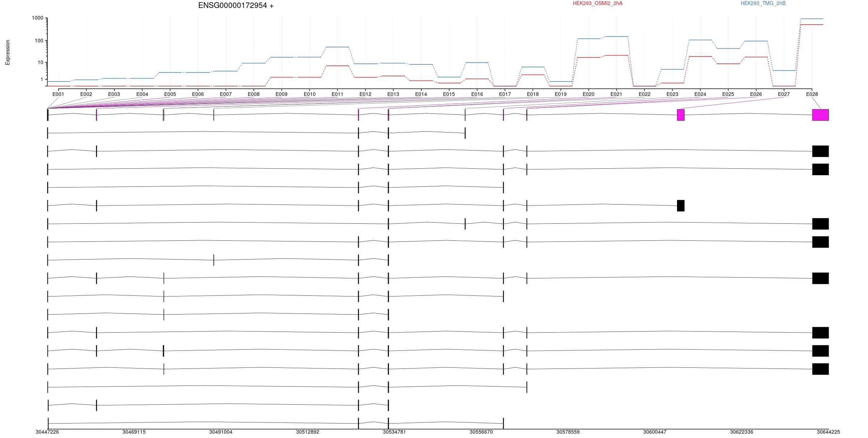Click exon label E002
The height and width of the screenshot is (438, 868).
(x=86, y=94)
